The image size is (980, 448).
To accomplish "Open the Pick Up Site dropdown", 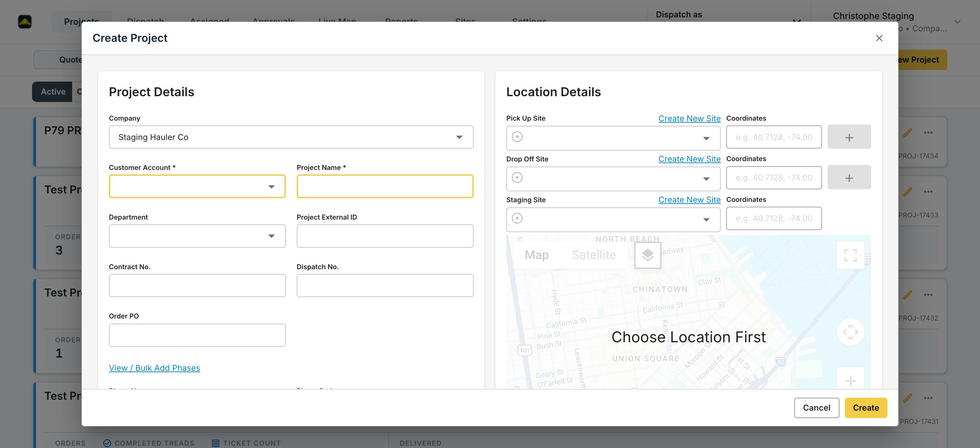I will coord(613,138).
